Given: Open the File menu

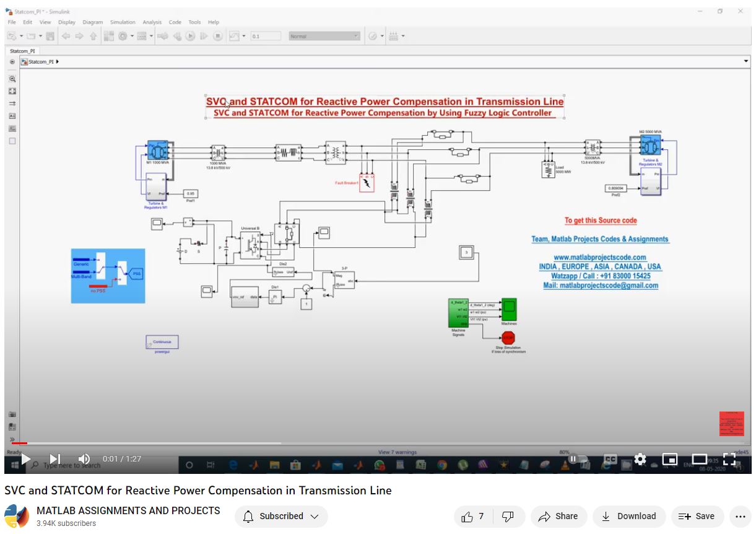Looking at the screenshot, I should tap(12, 22).
